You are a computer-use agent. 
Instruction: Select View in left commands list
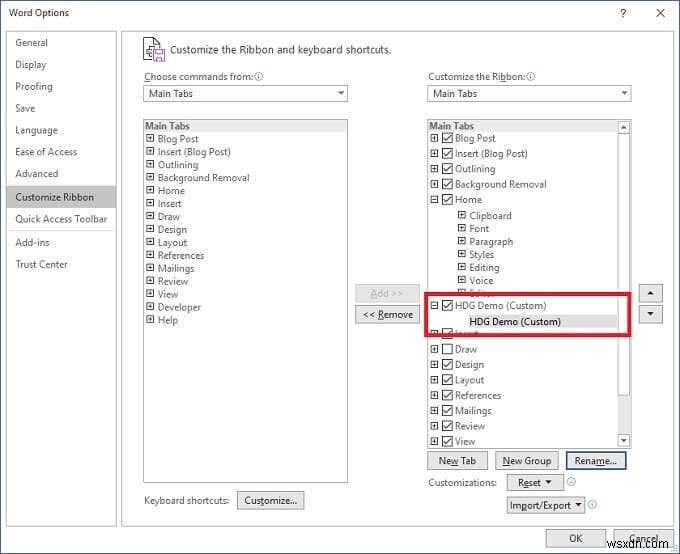[168, 294]
